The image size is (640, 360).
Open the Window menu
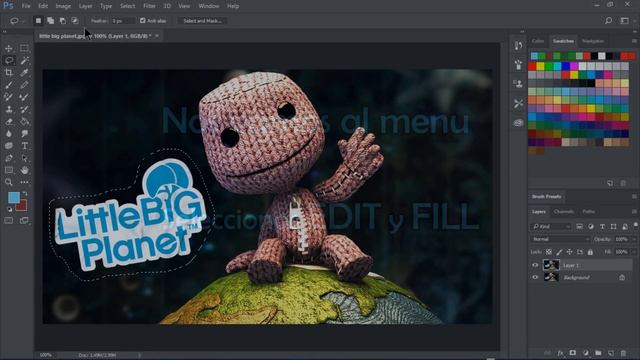[x=209, y=6]
